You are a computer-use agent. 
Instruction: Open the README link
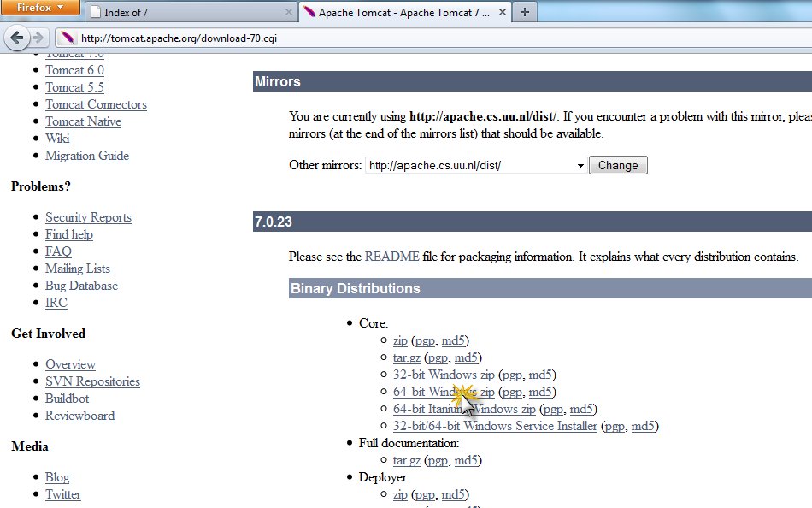[391, 257]
